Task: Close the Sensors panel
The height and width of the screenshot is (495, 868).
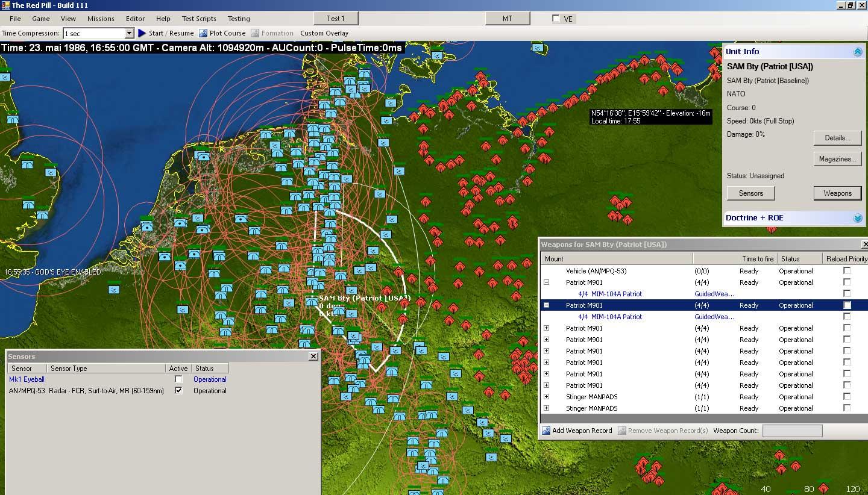Action: (x=313, y=356)
